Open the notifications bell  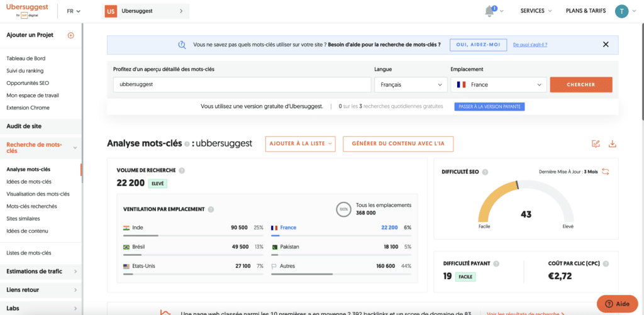pyautogui.click(x=490, y=11)
